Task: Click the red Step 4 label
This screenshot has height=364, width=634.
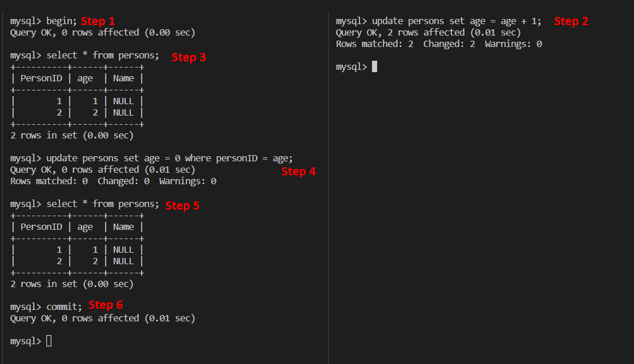Action: click(x=298, y=171)
